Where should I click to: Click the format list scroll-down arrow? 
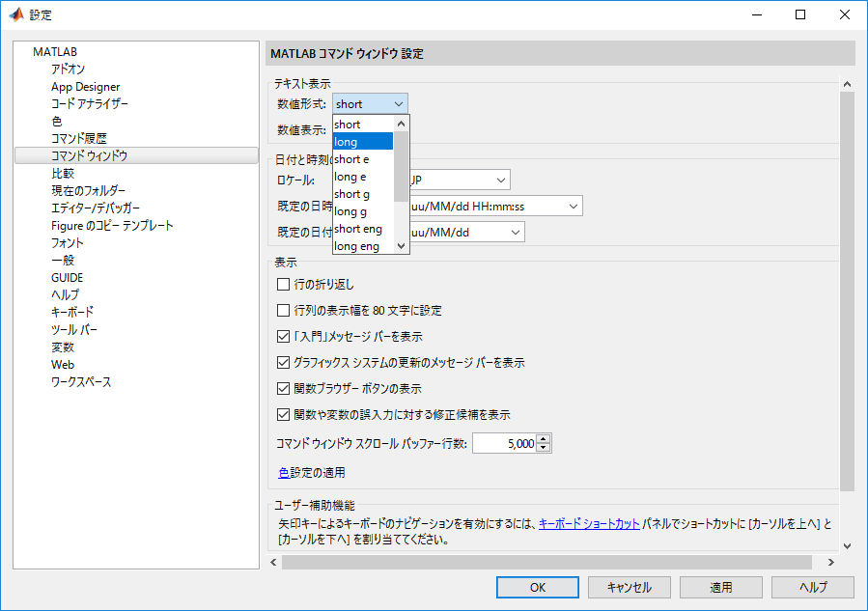coord(402,246)
